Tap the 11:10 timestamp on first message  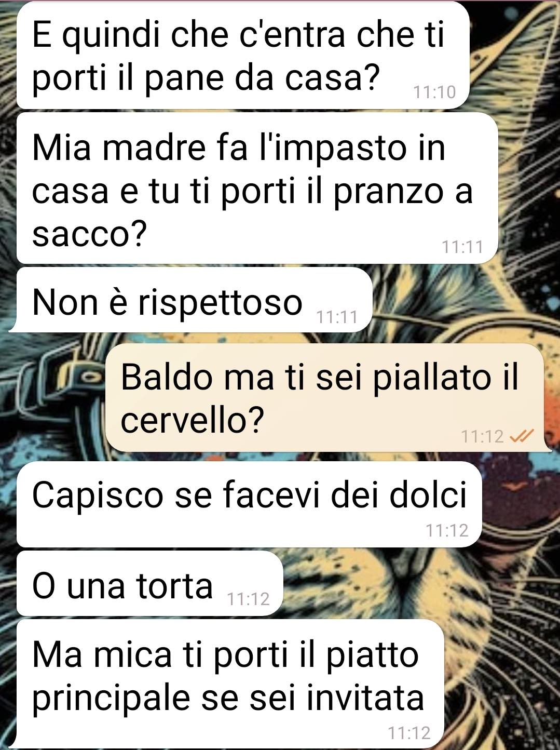pyautogui.click(x=434, y=92)
